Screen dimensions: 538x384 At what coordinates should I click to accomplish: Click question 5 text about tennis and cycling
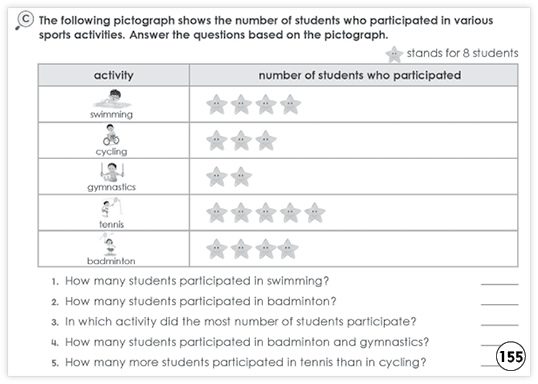pyautogui.click(x=245, y=362)
